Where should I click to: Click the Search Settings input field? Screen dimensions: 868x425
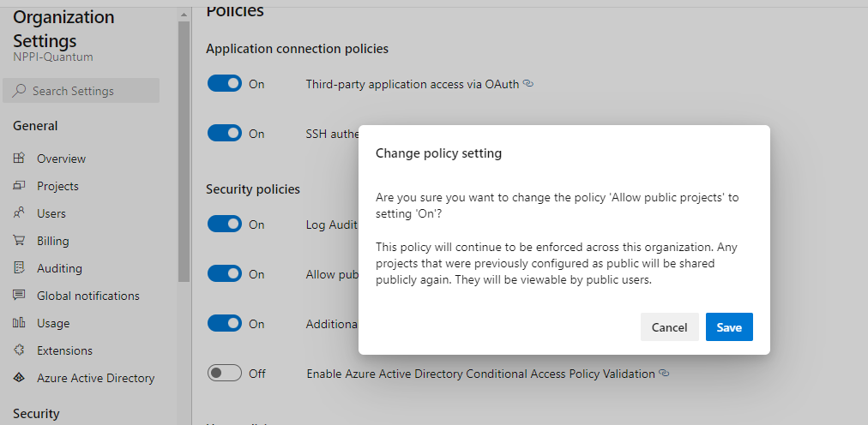click(x=81, y=91)
